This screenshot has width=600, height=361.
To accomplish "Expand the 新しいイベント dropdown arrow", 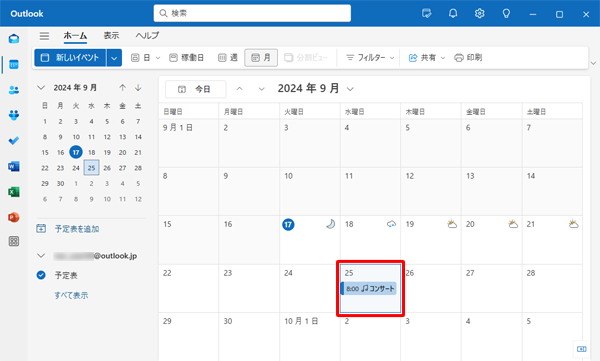I will pyautogui.click(x=114, y=58).
